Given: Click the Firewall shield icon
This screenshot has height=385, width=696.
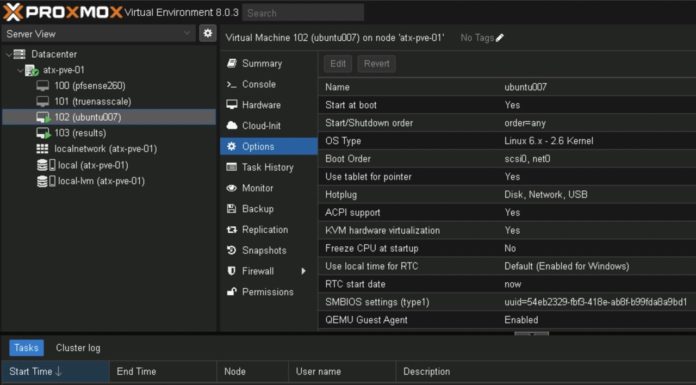Looking at the screenshot, I should click(x=231, y=271).
